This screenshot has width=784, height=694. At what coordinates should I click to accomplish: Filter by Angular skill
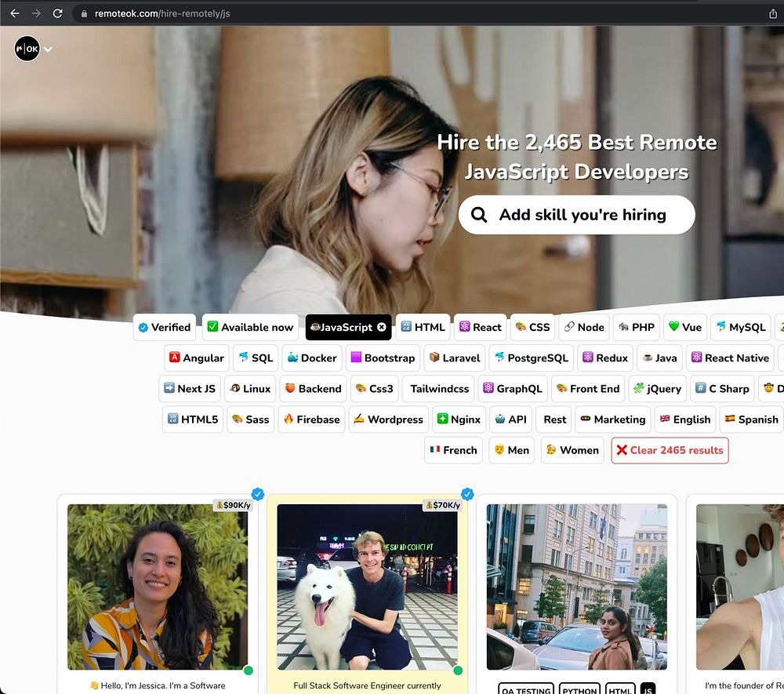pos(197,358)
